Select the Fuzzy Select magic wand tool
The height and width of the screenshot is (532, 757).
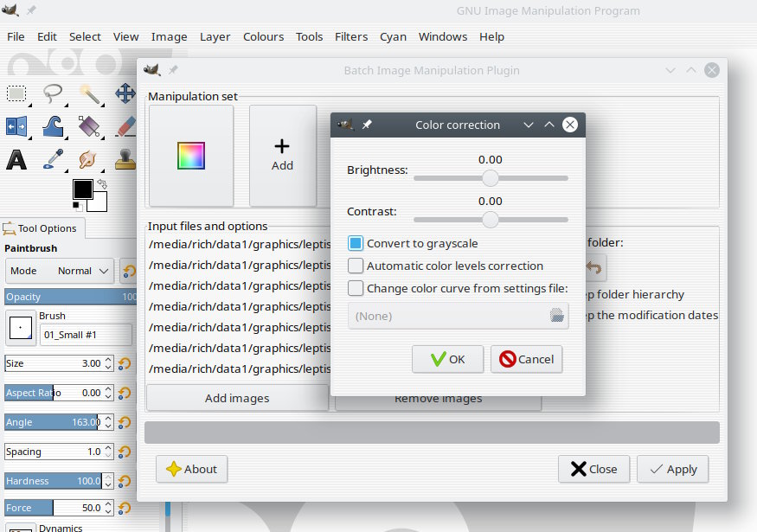90,93
